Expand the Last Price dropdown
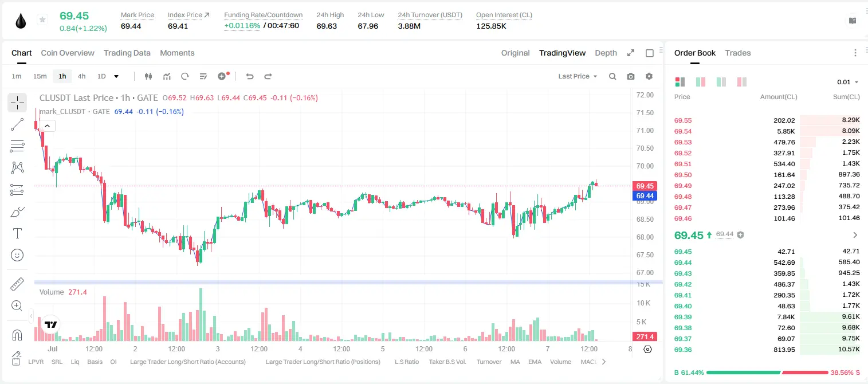The width and height of the screenshot is (868, 384). (x=578, y=76)
